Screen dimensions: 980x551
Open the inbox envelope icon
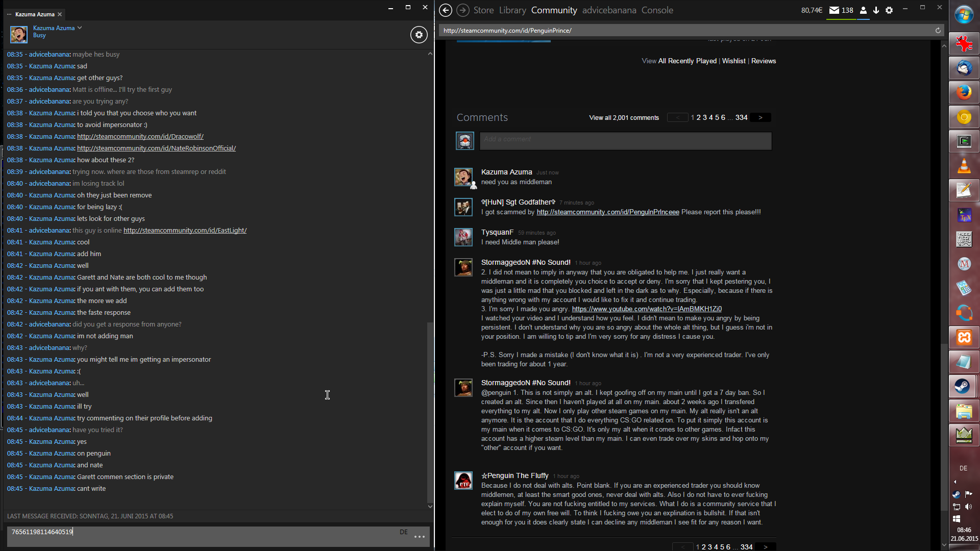click(x=834, y=10)
